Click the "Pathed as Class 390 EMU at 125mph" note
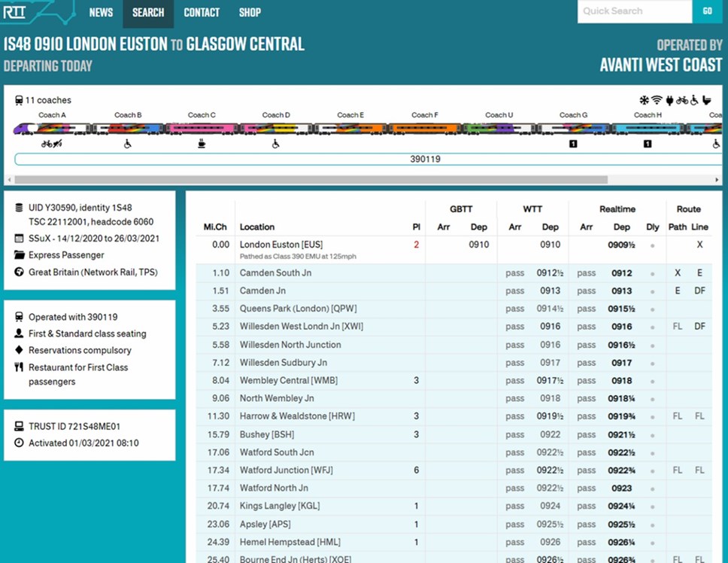This screenshot has height=563, width=728. point(298,257)
